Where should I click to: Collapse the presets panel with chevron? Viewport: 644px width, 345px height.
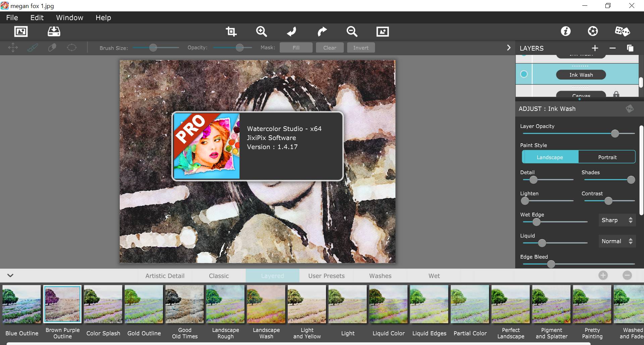(10, 275)
